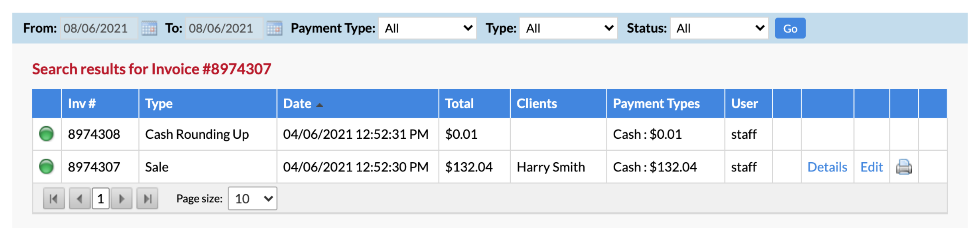
Task: Open the To date calendar picker
Action: [275, 28]
